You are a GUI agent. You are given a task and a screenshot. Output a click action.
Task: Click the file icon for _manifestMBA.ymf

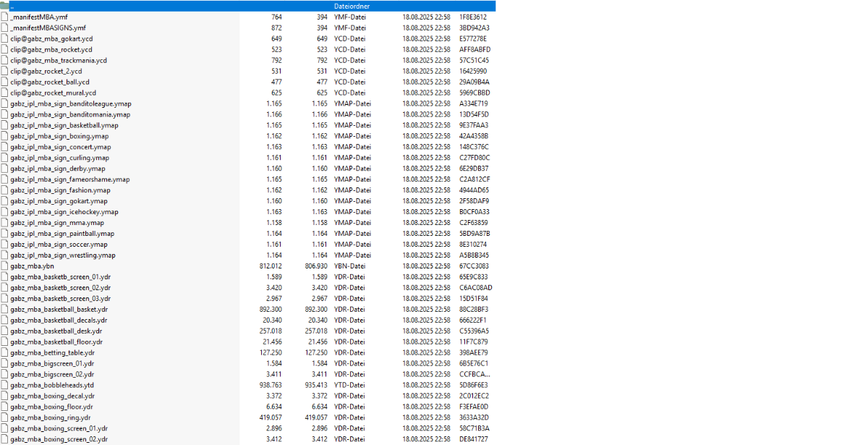5,17
